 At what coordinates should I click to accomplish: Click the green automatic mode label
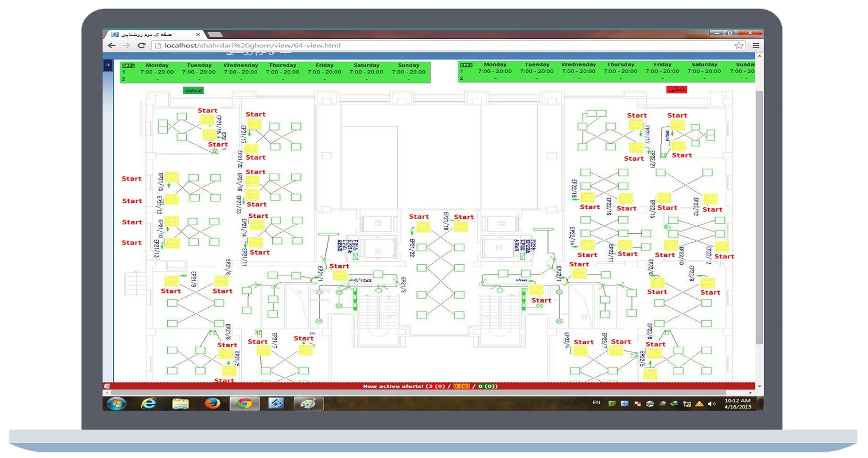point(193,91)
